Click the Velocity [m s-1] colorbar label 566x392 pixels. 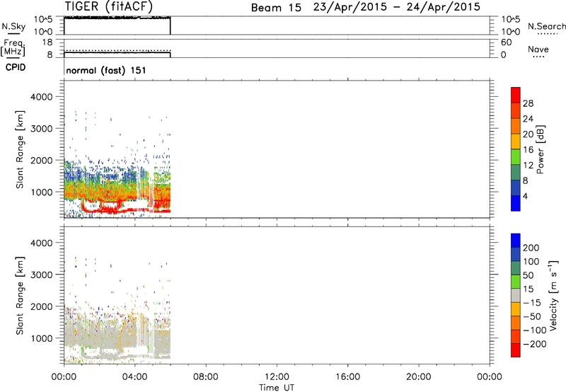553,295
